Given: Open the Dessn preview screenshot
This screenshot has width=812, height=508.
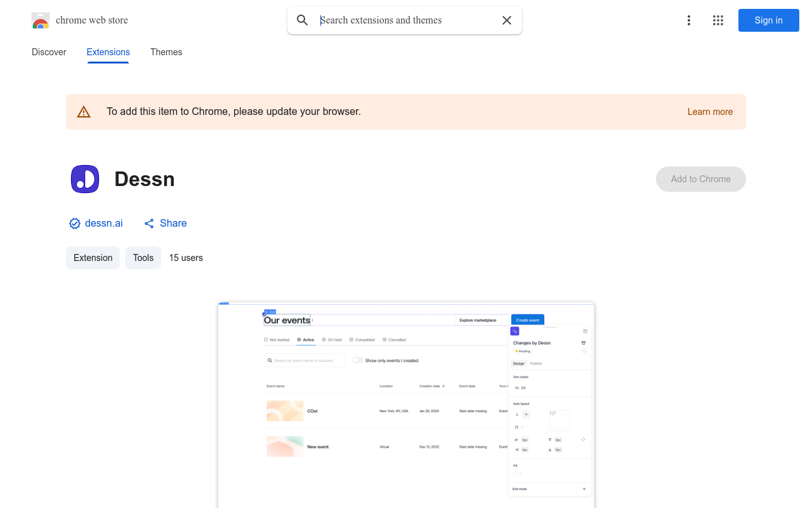Looking at the screenshot, I should (406, 405).
